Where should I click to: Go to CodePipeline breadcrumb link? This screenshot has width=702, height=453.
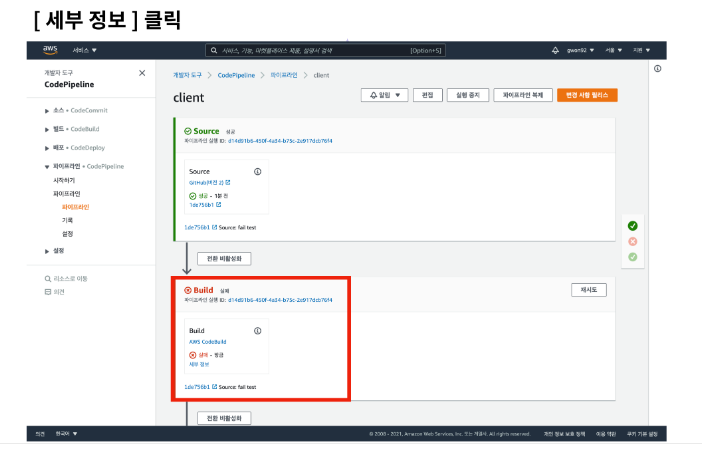(x=236, y=75)
